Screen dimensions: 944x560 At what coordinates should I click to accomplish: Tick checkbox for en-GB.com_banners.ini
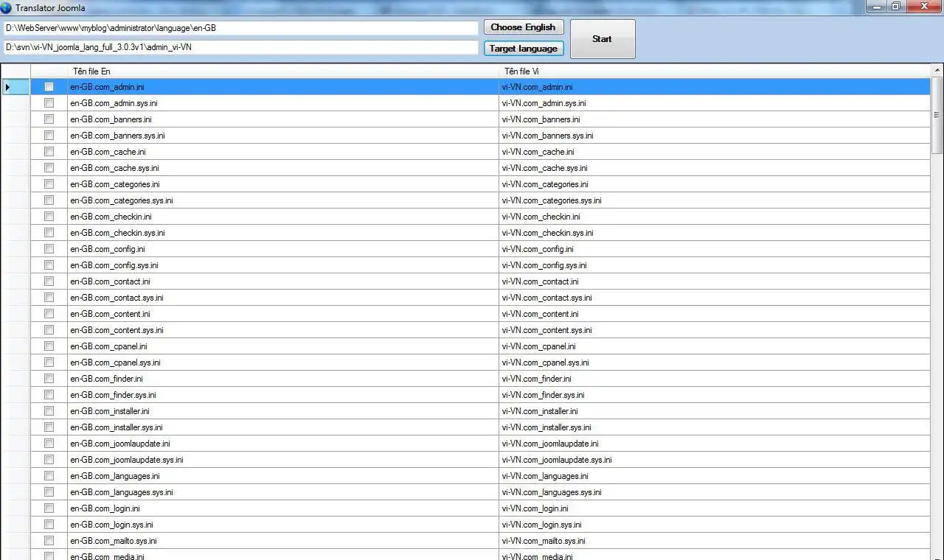[49, 119]
